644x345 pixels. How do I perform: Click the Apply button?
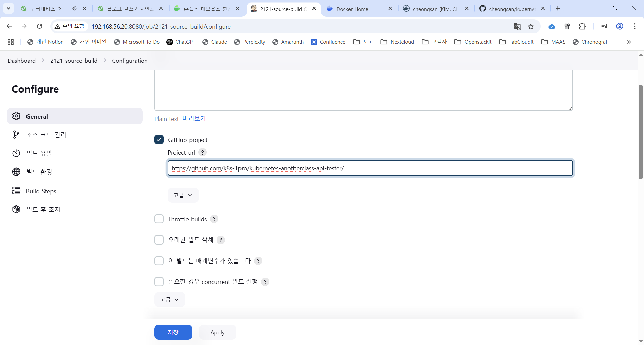click(x=218, y=332)
